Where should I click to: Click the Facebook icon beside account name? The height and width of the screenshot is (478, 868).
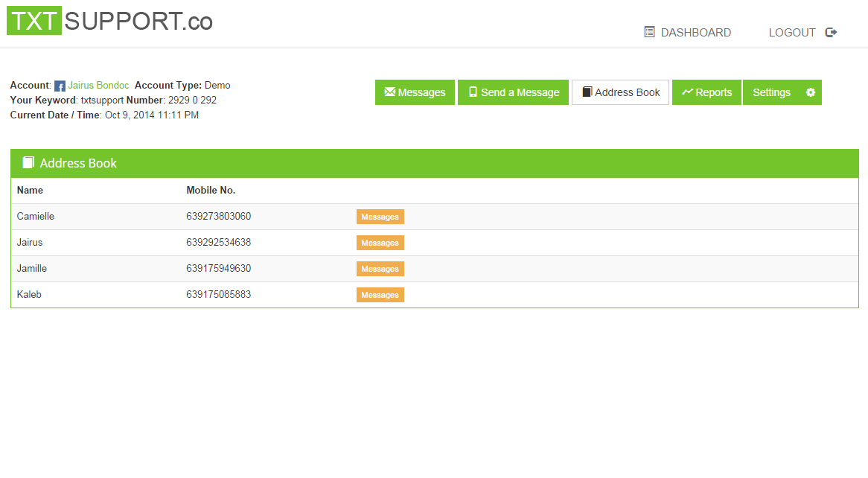click(60, 86)
